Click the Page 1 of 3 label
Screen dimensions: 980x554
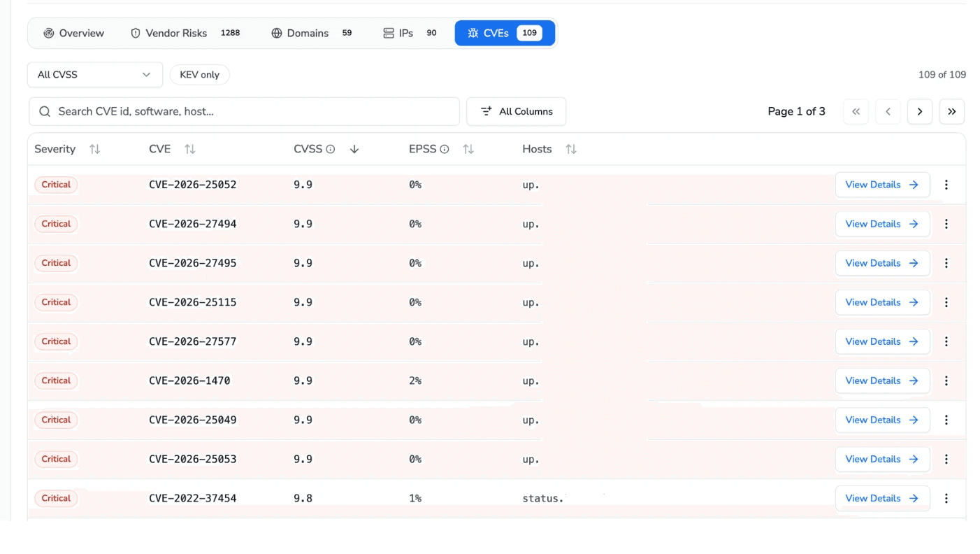click(x=796, y=111)
